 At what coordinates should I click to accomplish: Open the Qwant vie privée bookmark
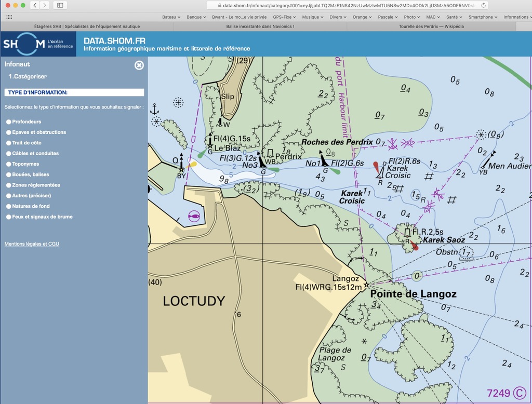coord(239,17)
